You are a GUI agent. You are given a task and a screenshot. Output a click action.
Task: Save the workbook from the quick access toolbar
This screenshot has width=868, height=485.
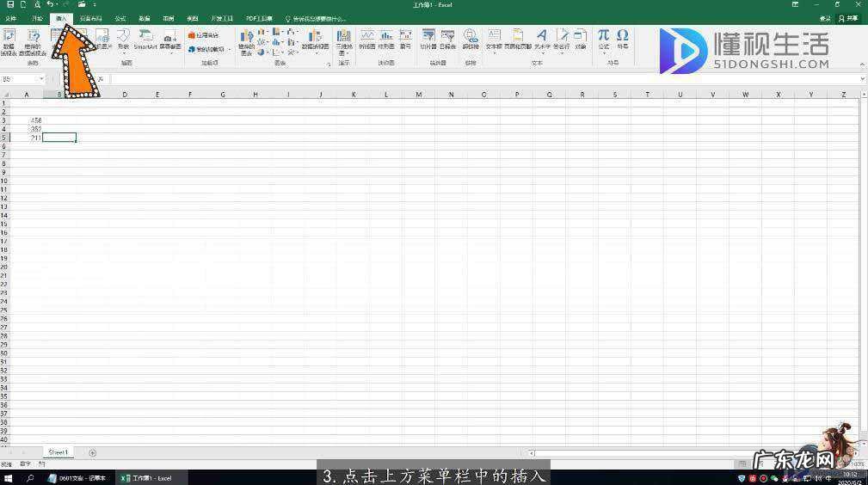pyautogui.click(x=10, y=4)
